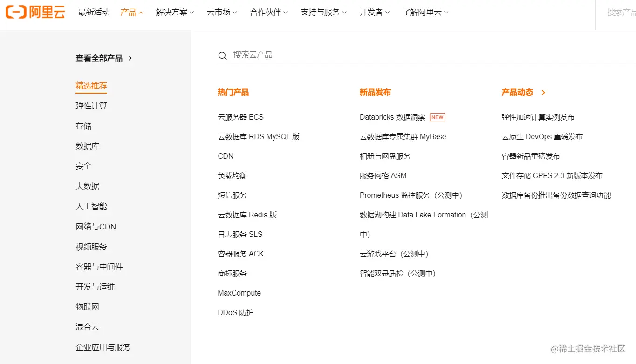Open the MaxCompute product

239,293
